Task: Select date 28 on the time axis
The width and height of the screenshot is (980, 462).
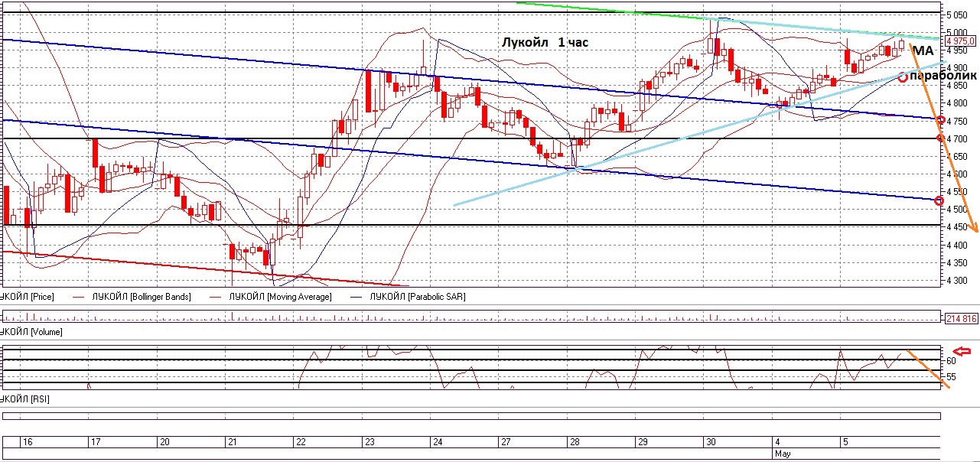Action: (575, 442)
